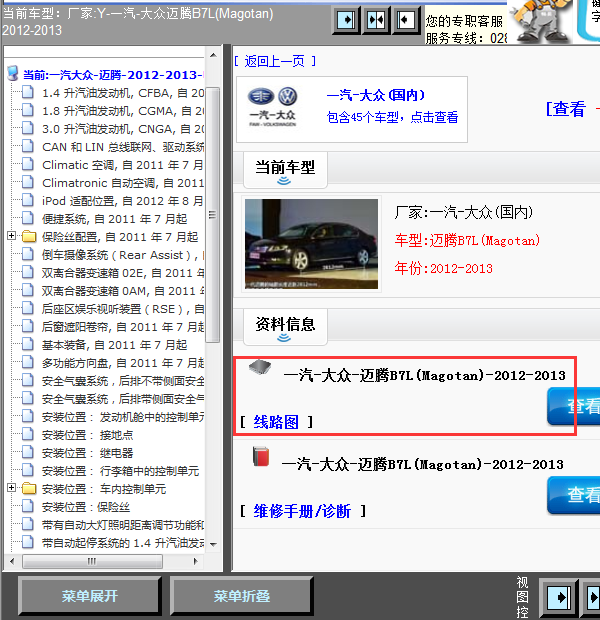Click the 车型:迈腾B7L(Magotan) red text
Viewport: 600px width, 620px height.
(467, 240)
